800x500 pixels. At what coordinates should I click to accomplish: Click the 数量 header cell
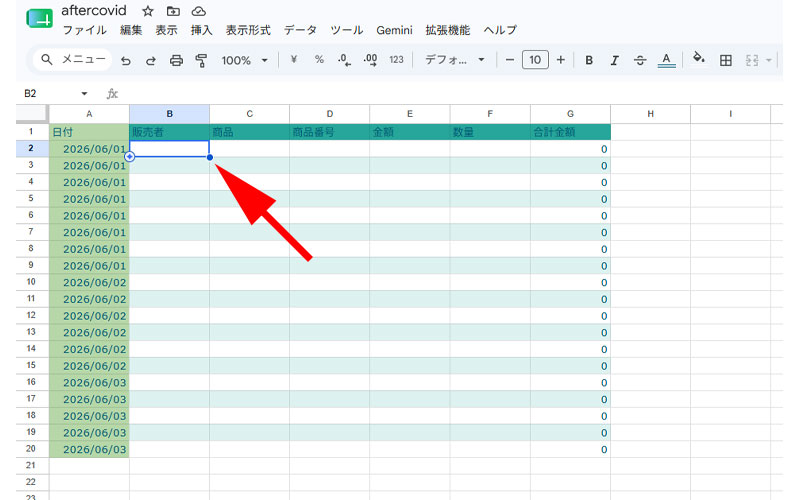pos(490,132)
